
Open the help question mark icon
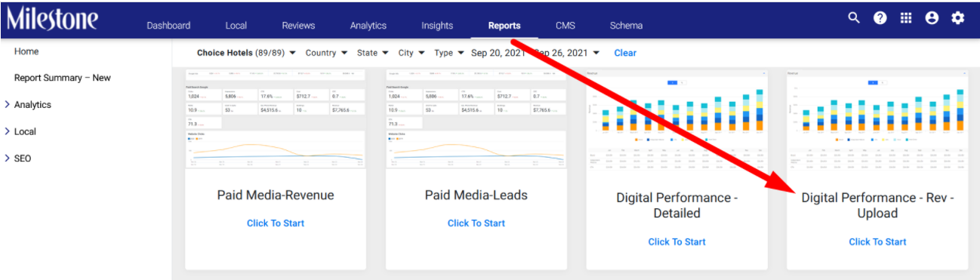[880, 18]
